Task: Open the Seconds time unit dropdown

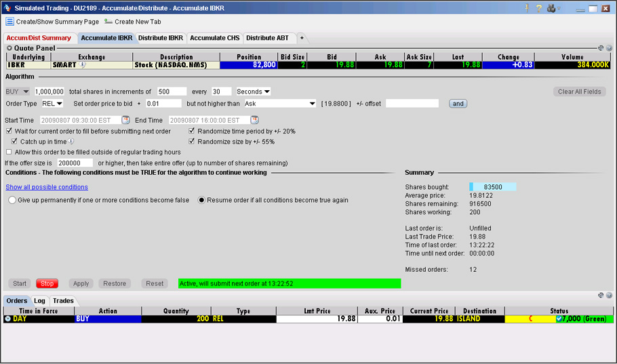Action: point(253,92)
